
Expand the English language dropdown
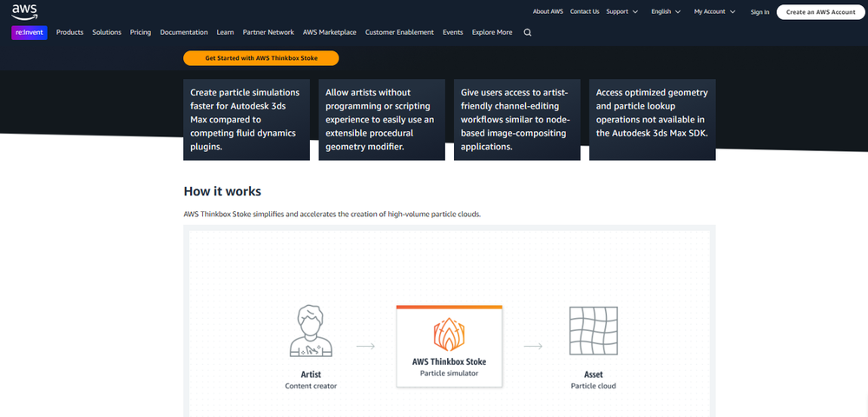pyautogui.click(x=666, y=11)
